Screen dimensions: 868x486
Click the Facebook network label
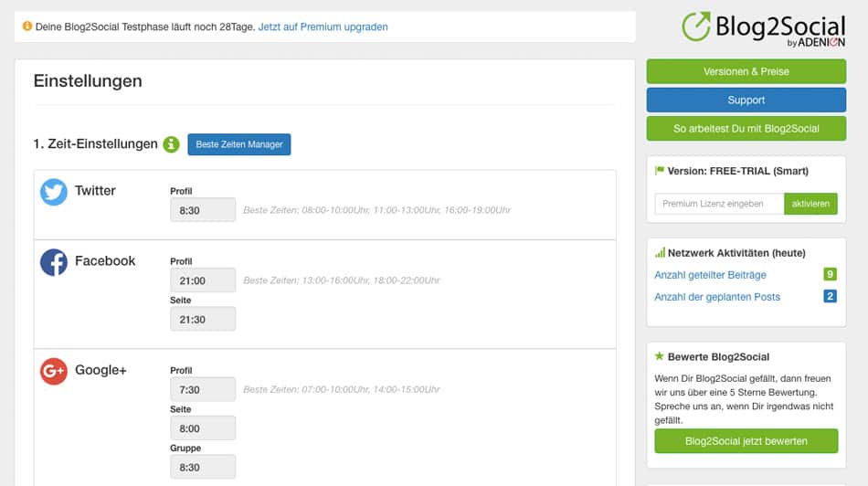click(x=105, y=260)
